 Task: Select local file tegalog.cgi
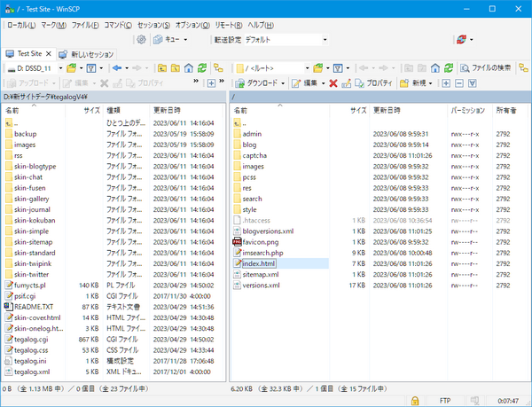[31, 339]
